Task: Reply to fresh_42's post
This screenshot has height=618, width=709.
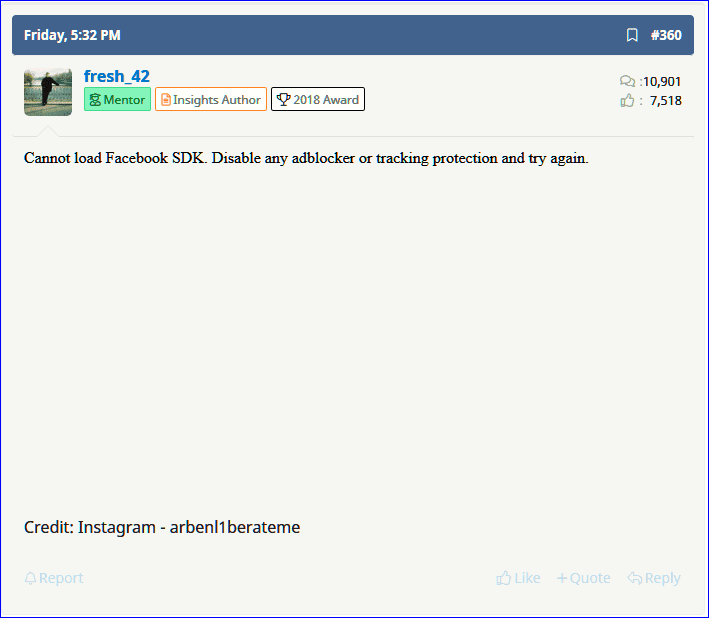Action: [654, 578]
